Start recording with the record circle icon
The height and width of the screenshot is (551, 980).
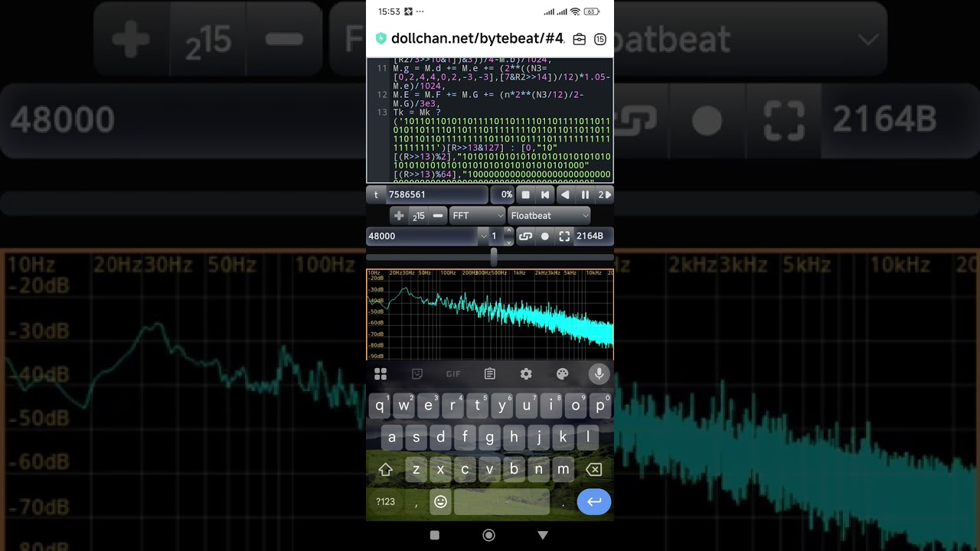pyautogui.click(x=545, y=236)
